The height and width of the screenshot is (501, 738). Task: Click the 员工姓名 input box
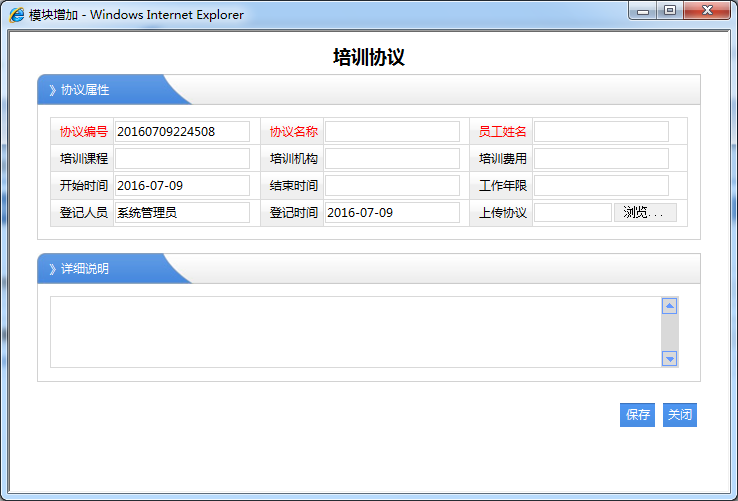601,132
